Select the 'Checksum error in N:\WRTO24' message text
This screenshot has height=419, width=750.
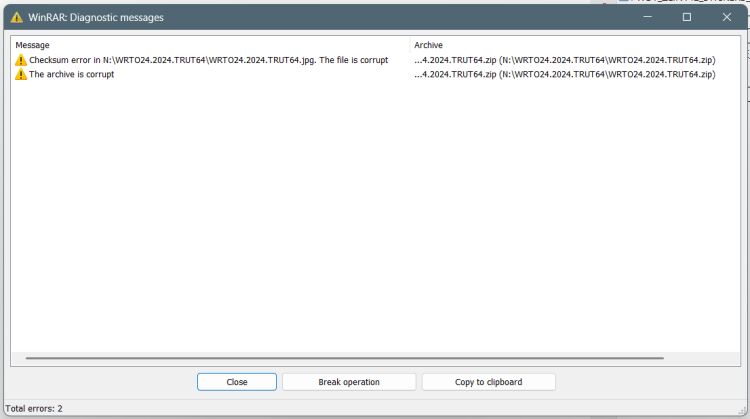click(x=209, y=60)
